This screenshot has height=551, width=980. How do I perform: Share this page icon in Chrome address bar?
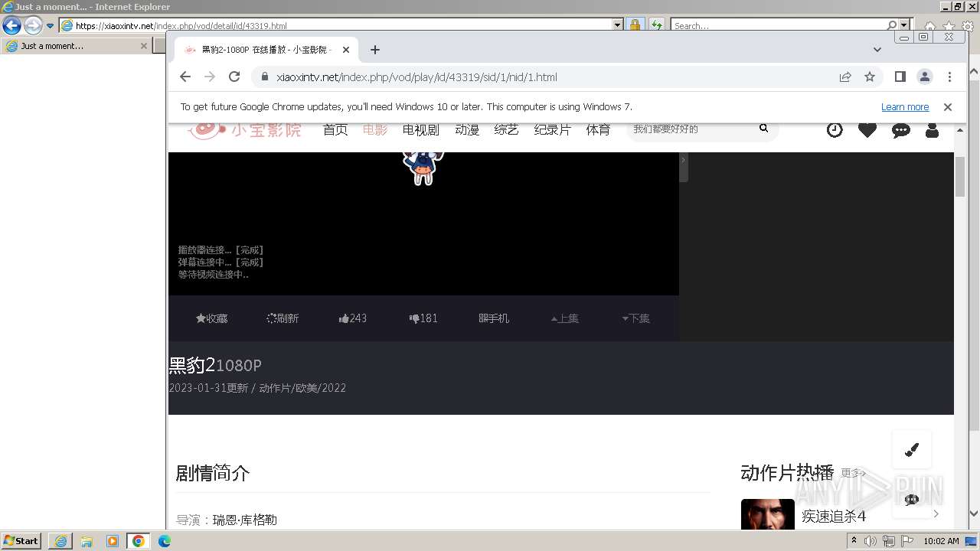[845, 77]
